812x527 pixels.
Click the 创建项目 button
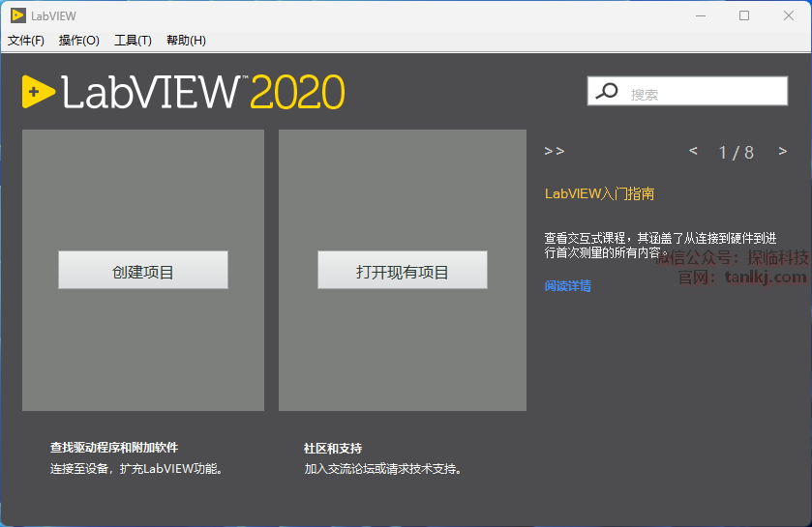click(143, 271)
